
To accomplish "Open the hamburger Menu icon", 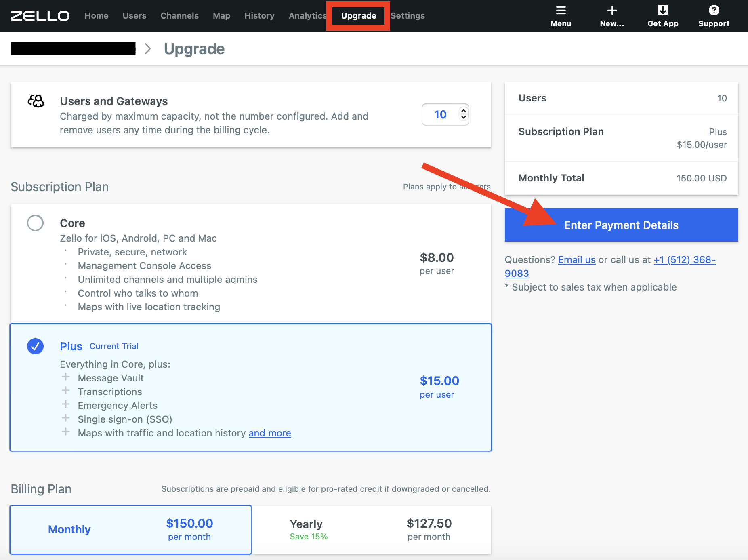I will [561, 11].
